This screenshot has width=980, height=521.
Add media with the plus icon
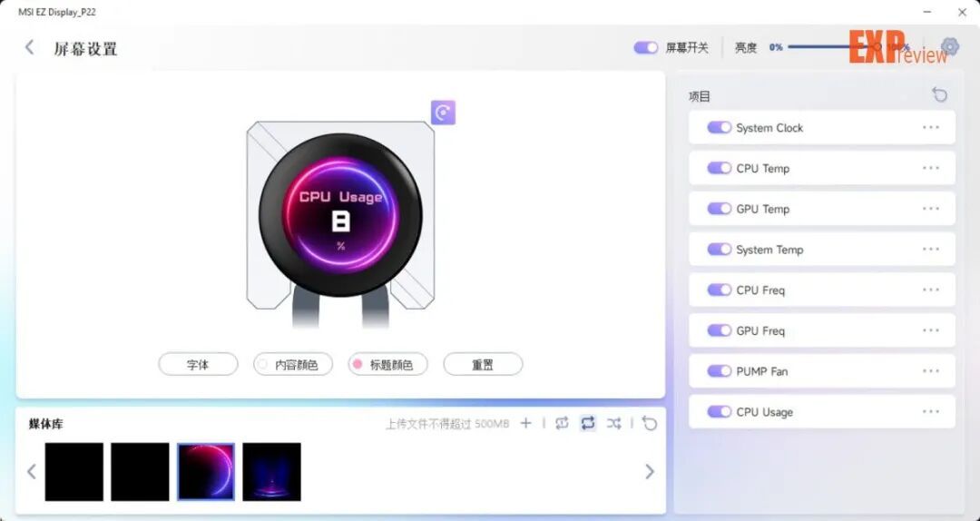[x=525, y=424]
